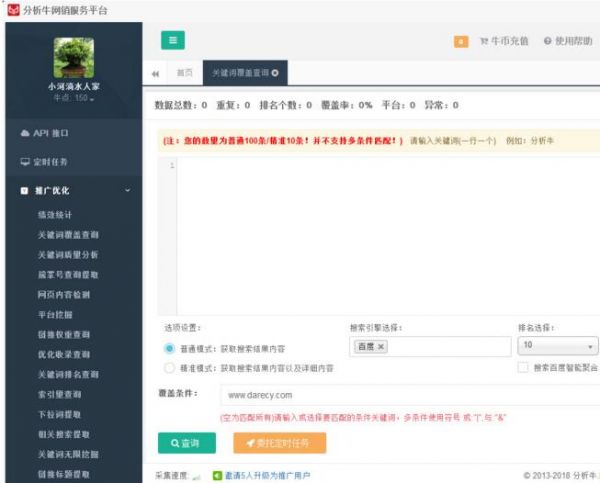Click the orange notification badge icon
This screenshot has height=483, width=600.
coord(461,41)
